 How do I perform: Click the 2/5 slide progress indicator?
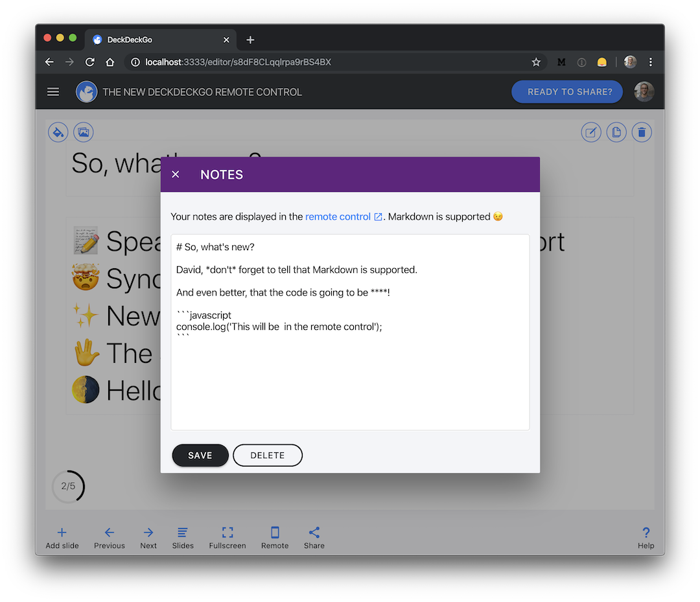point(67,486)
